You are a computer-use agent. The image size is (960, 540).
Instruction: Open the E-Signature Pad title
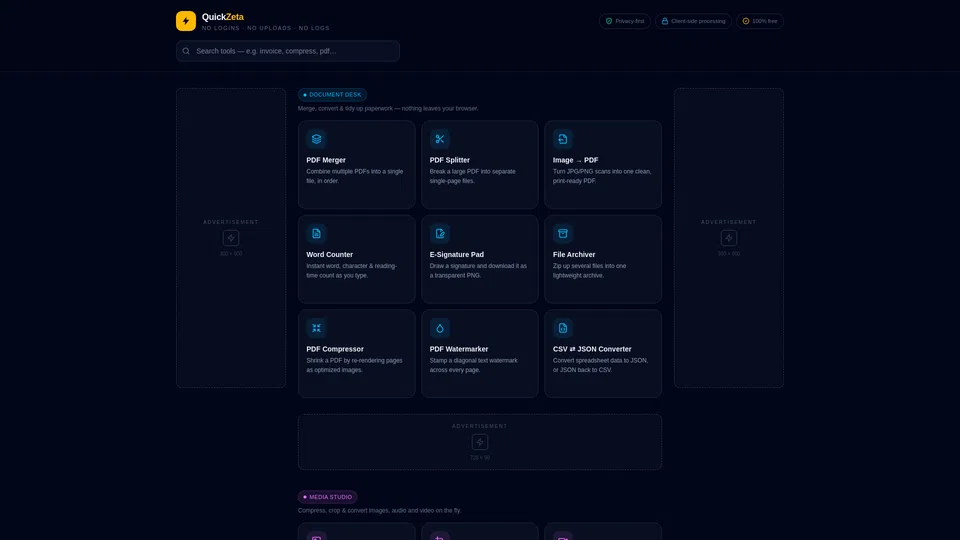click(456, 254)
